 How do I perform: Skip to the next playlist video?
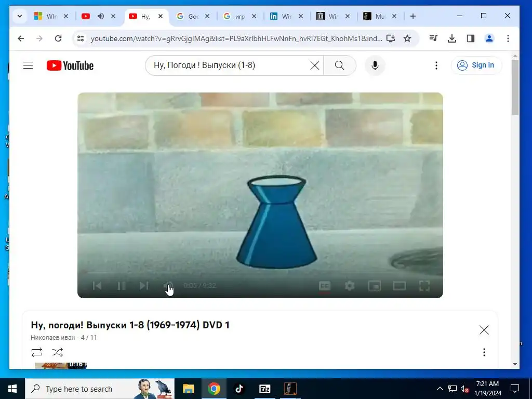point(144,286)
